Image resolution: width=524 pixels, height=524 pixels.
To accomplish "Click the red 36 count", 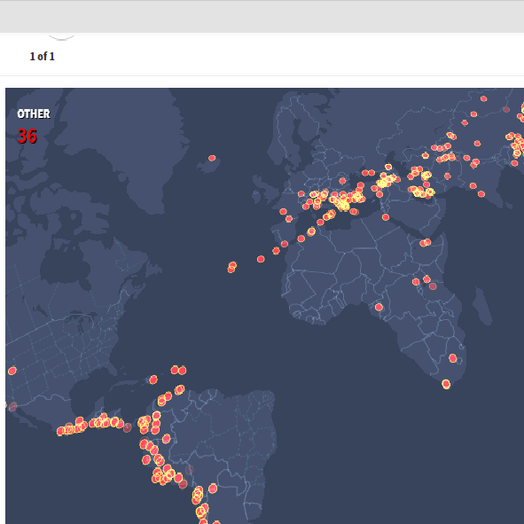I will point(27,136).
